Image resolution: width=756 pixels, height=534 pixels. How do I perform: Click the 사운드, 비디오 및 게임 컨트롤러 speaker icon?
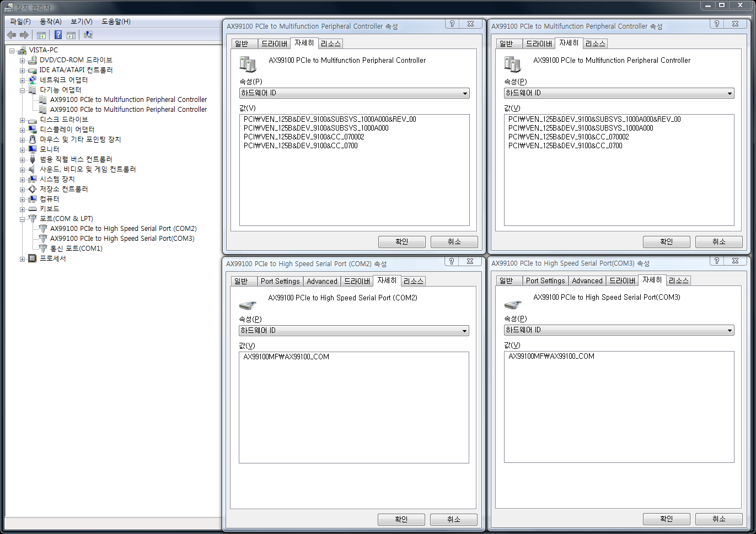tap(33, 169)
